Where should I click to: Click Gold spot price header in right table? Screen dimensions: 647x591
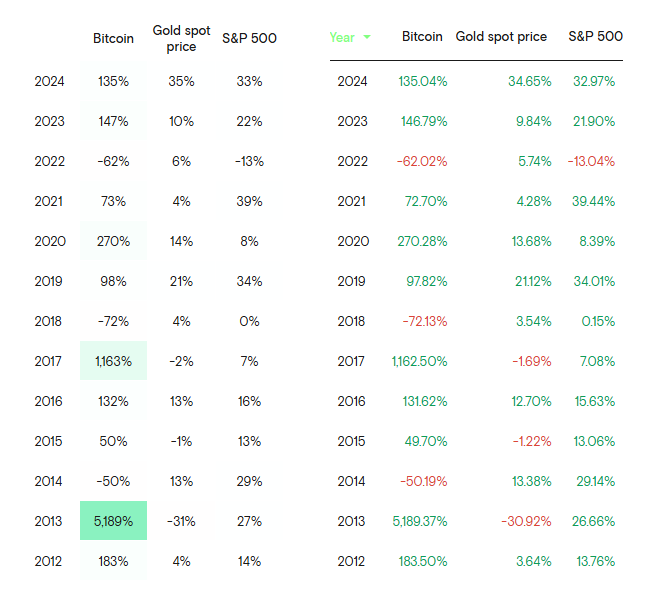click(x=501, y=37)
